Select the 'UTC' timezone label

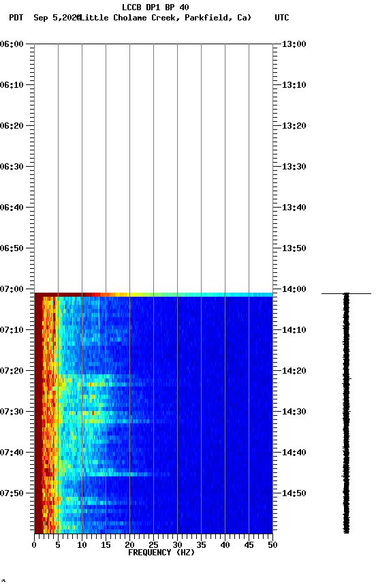282,18
